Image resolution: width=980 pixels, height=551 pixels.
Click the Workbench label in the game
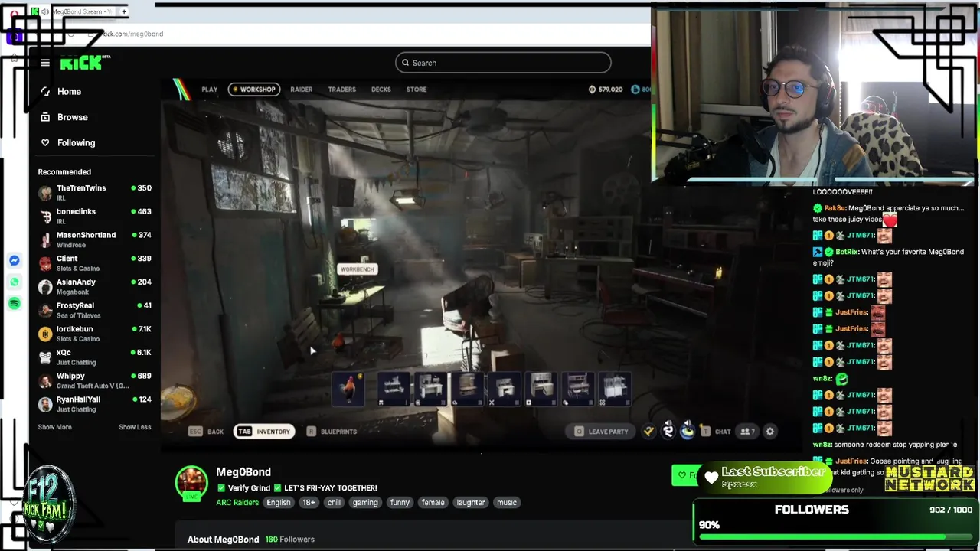(x=358, y=269)
